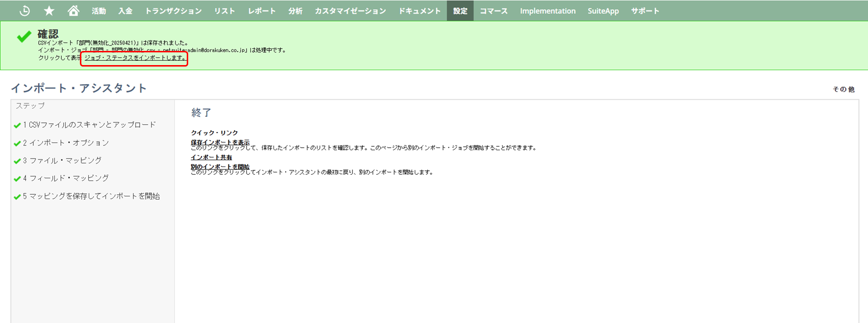Go to the Home house icon
This screenshot has width=868, height=323.
74,11
